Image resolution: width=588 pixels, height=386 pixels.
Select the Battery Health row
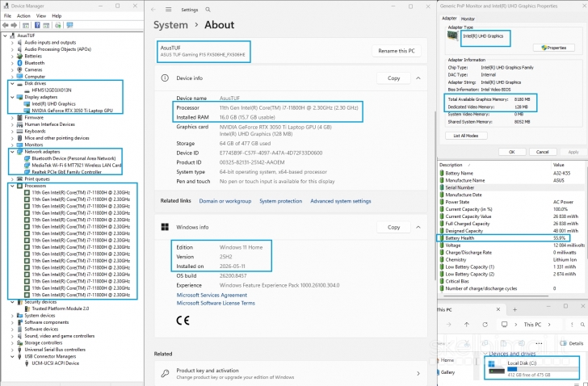(504, 238)
